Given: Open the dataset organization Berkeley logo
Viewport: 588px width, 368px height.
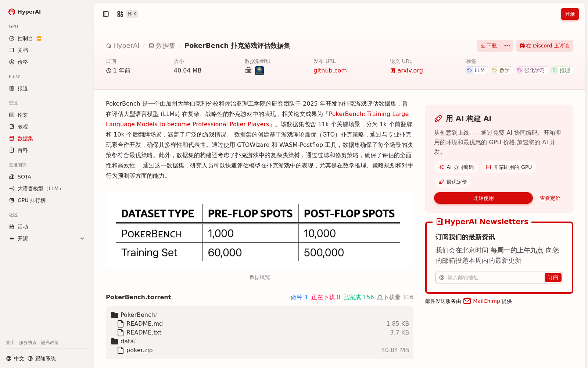Looking at the screenshot, I should point(259,70).
